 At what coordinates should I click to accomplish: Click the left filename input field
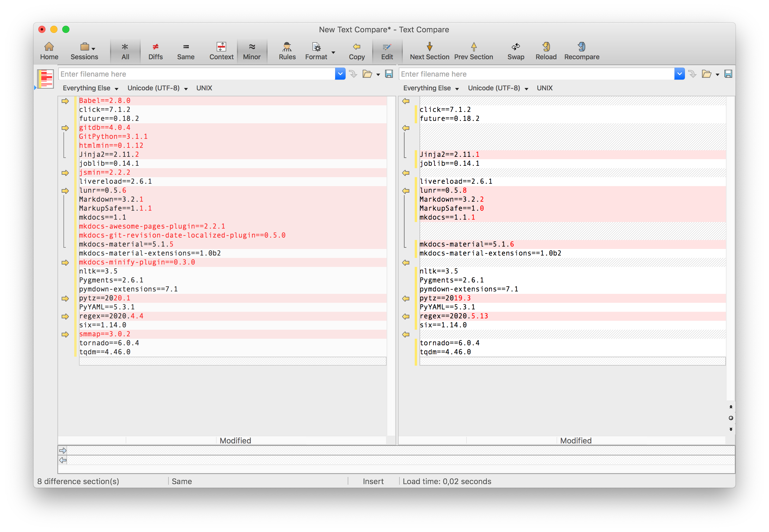197,74
